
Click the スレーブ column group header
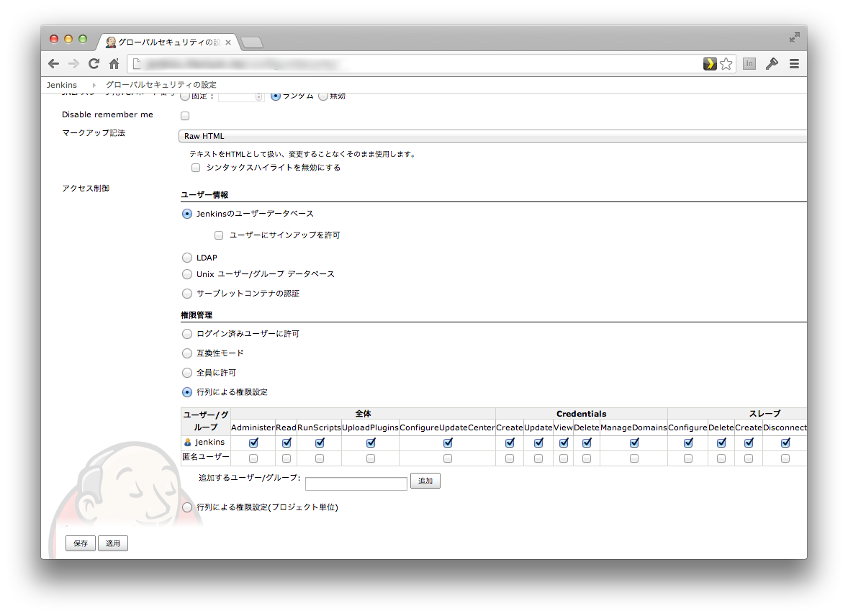coord(764,414)
